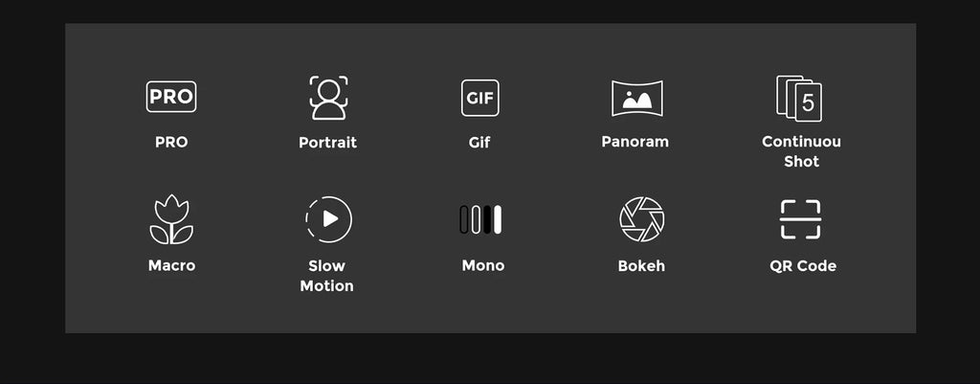Tap the Continuou Shot label
Viewport: 980px width, 384px height.
[x=801, y=151]
